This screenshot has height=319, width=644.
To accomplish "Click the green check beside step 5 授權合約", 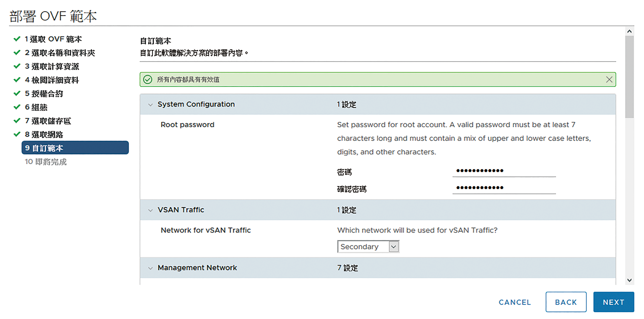I will [x=17, y=93].
